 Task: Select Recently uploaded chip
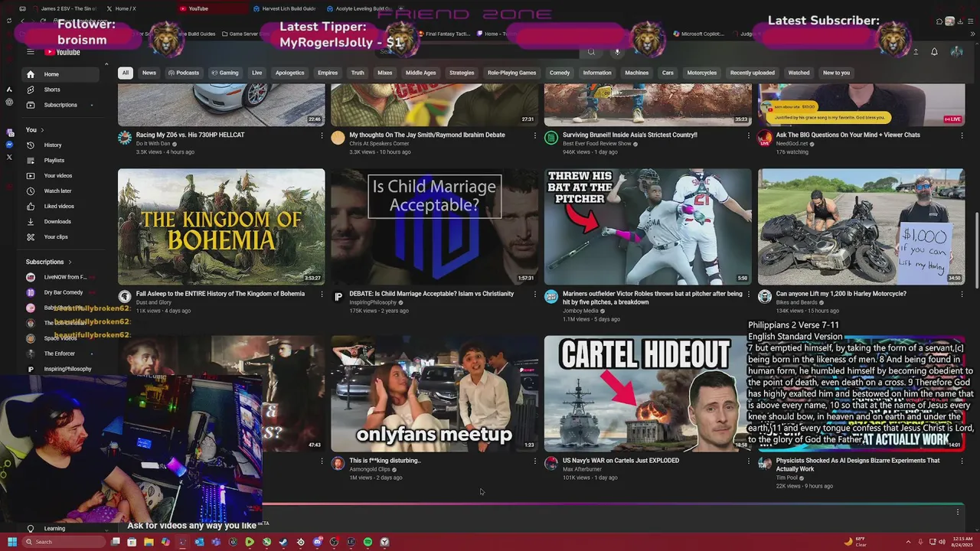tap(752, 73)
